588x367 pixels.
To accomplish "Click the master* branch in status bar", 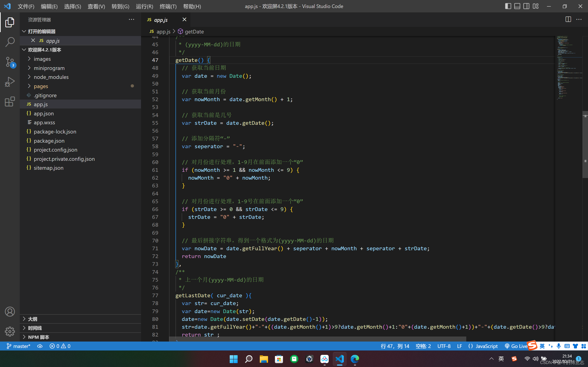I will click(18, 346).
